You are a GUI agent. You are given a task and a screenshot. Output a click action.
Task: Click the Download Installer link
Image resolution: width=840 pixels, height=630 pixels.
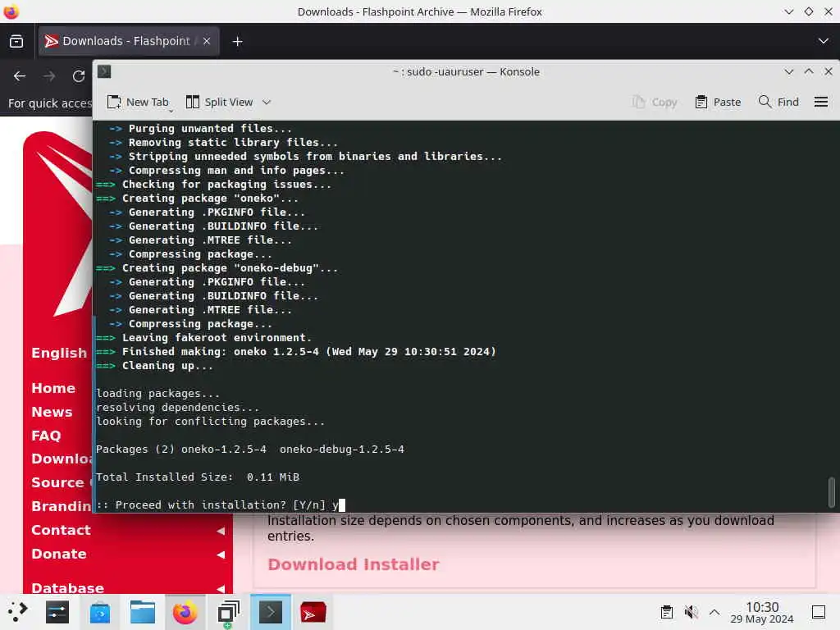click(x=353, y=564)
